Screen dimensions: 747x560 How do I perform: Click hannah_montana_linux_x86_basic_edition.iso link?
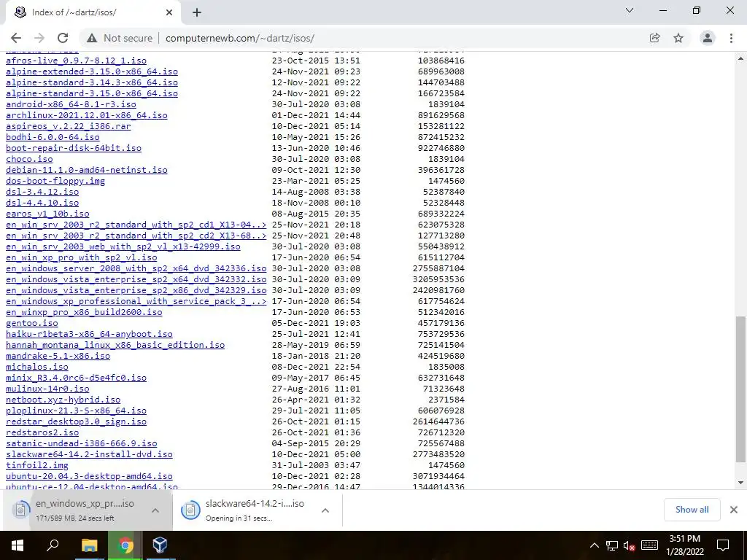[x=115, y=345]
